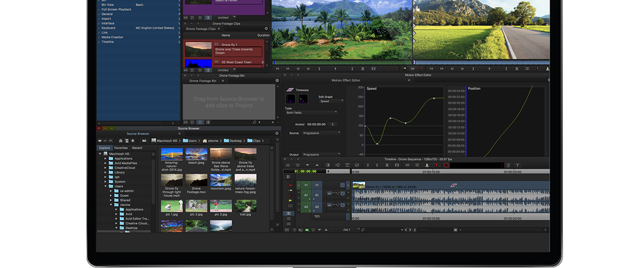
Task: Sort the bin by the Name column header
Action: tap(226, 35)
